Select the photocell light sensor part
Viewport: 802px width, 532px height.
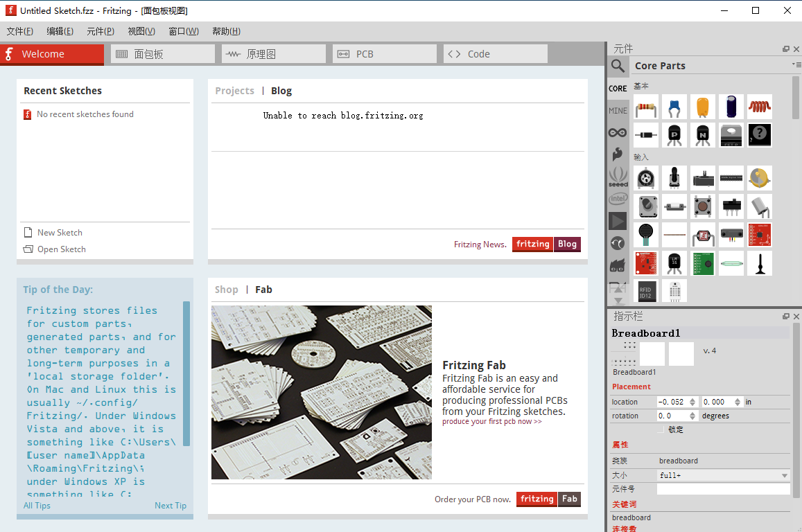[703, 235]
